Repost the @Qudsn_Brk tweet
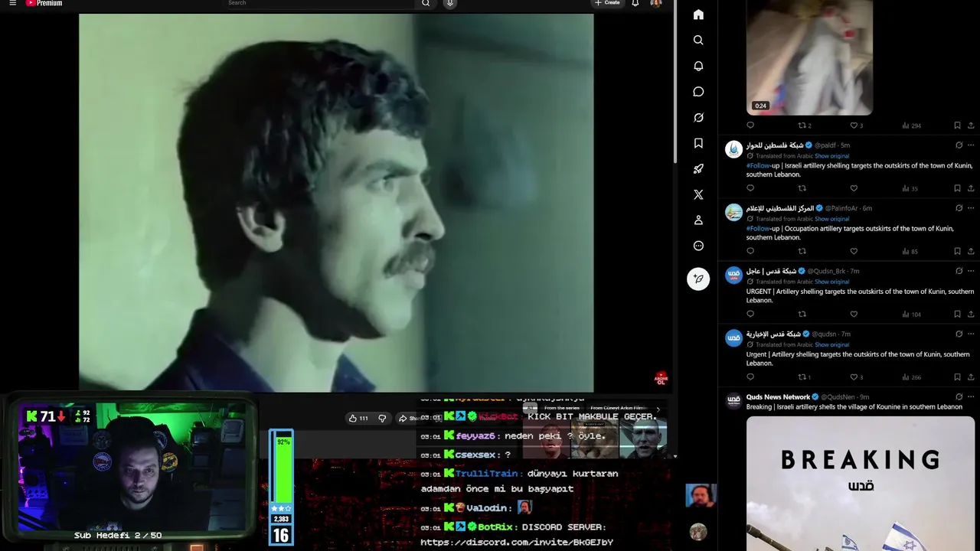The width and height of the screenshot is (980, 551). [x=802, y=314]
